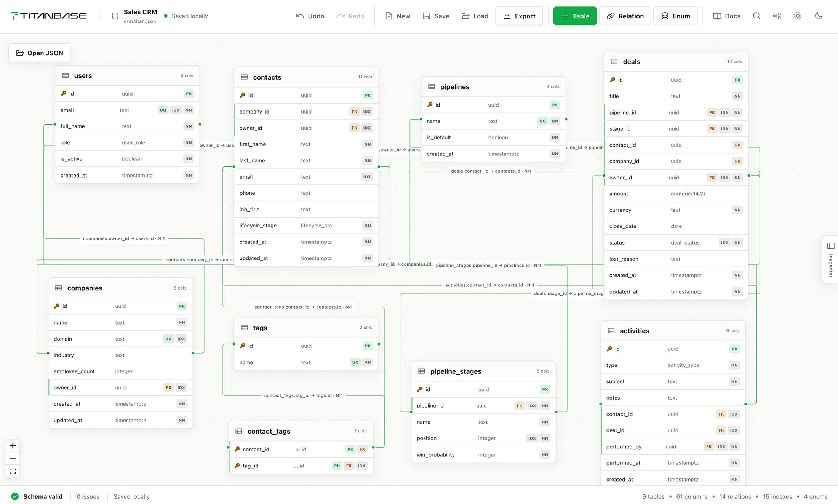Select employee_count column in companies
The image size is (838, 504).
click(x=120, y=371)
